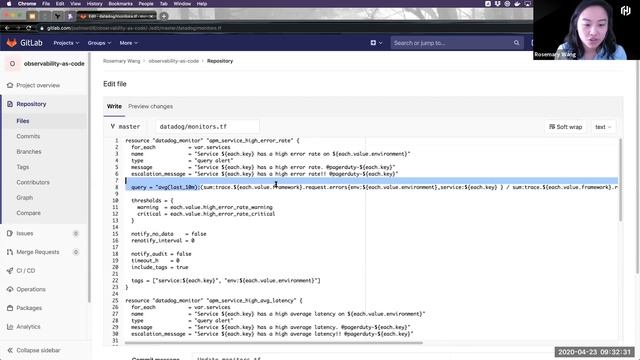Click the Issues icon in the sidebar

click(x=10, y=233)
